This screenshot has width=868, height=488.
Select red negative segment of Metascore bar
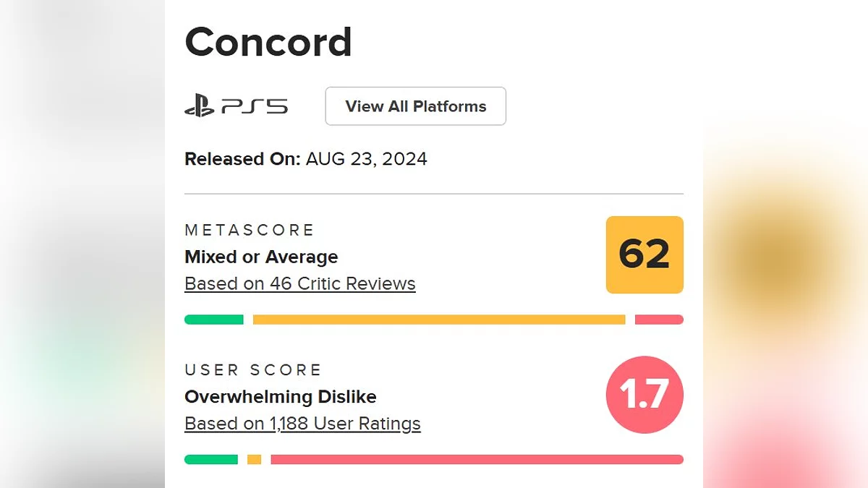point(659,320)
